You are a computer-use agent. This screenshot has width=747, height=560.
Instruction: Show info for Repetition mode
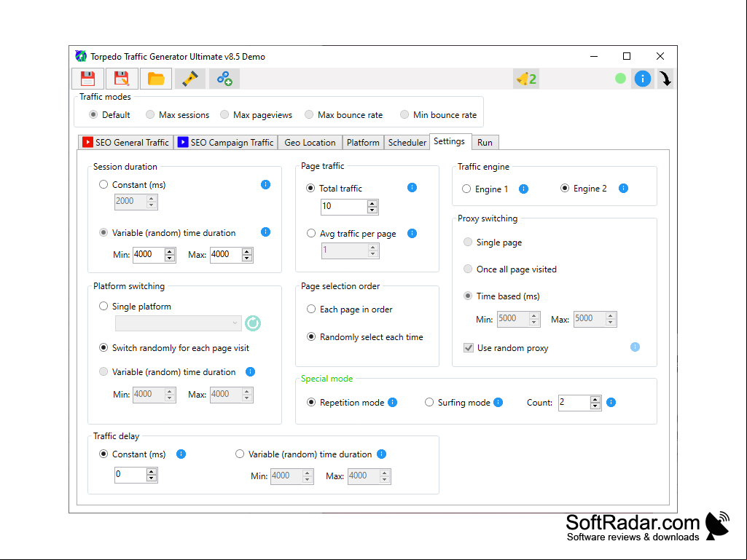tap(393, 403)
